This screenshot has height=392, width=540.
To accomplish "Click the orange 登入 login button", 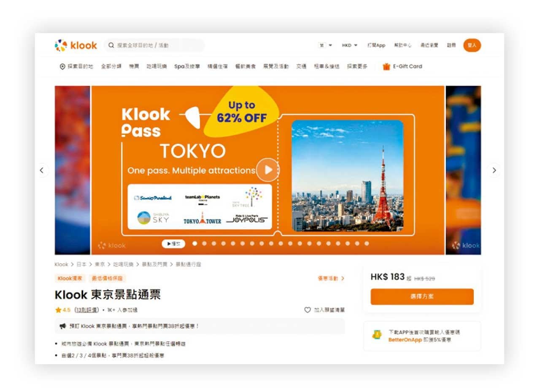I will click(472, 45).
